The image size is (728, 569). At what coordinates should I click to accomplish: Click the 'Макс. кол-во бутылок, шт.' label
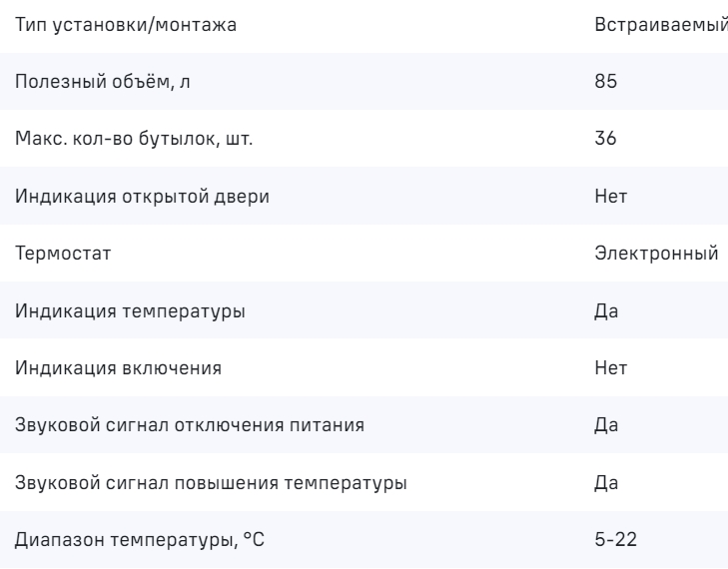pos(134,139)
